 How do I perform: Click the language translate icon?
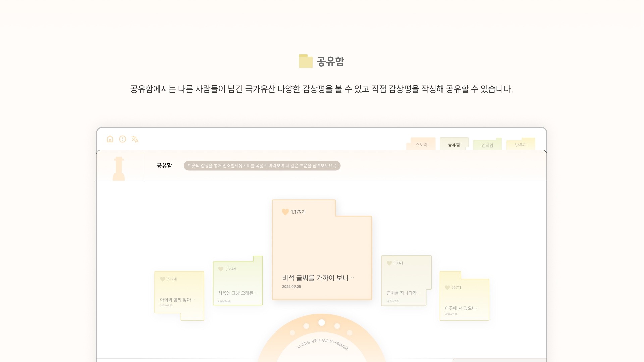coord(135,139)
